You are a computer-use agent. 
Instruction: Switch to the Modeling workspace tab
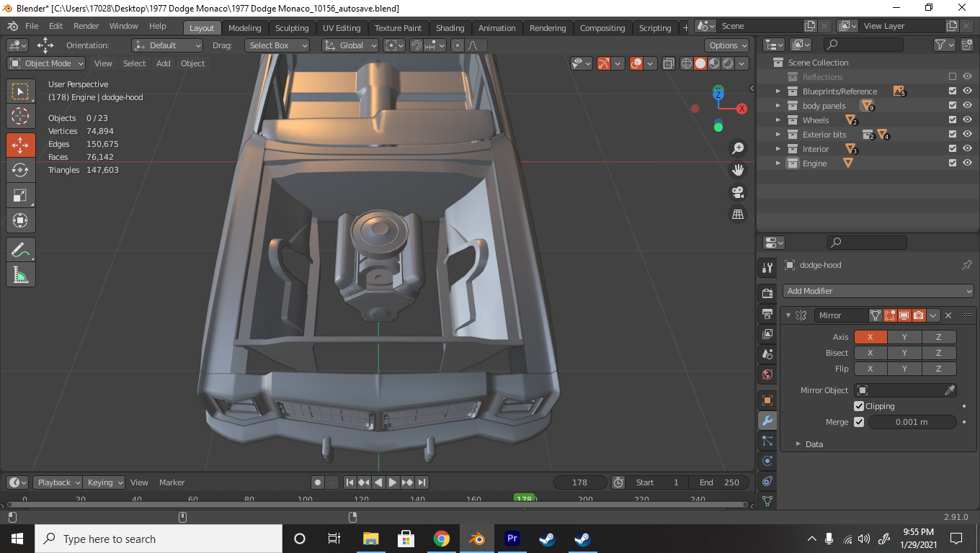(x=244, y=28)
